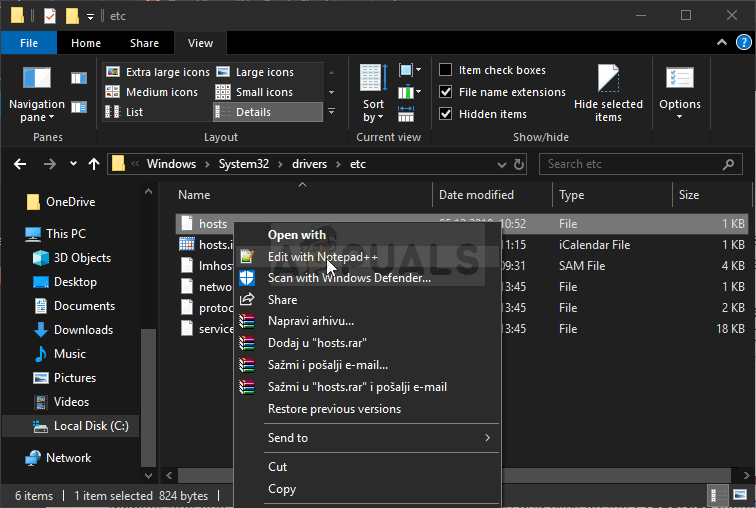Click Scan with Windows Defender entry
Screen dimensions: 756x508
pyautogui.click(x=349, y=278)
